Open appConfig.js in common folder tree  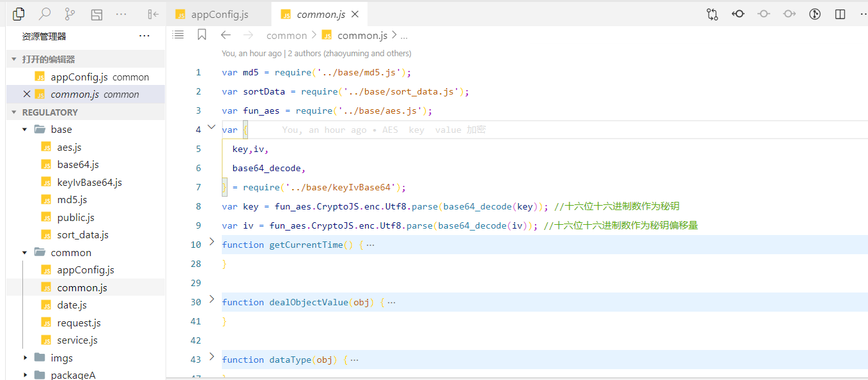click(86, 270)
